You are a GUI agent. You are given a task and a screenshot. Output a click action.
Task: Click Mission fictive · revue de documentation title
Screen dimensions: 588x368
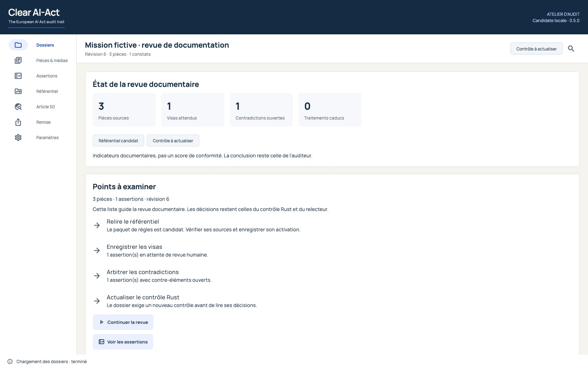[x=157, y=45]
